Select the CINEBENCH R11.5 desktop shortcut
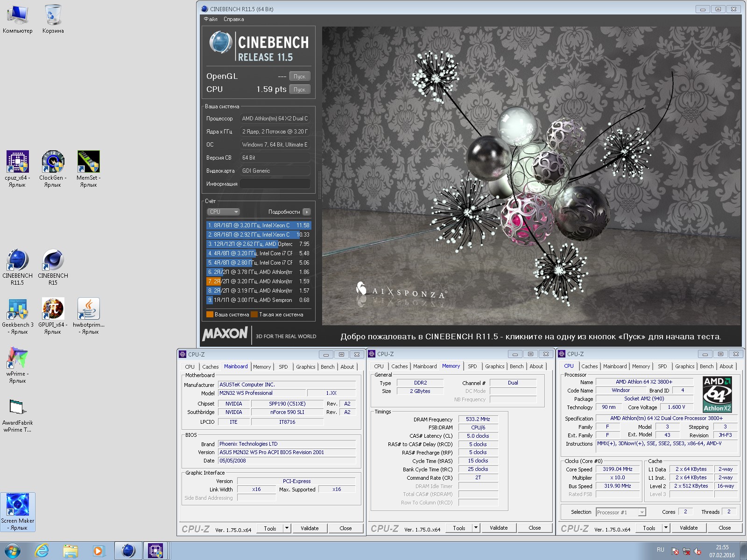Viewport: 747px width, 560px height. [17, 267]
